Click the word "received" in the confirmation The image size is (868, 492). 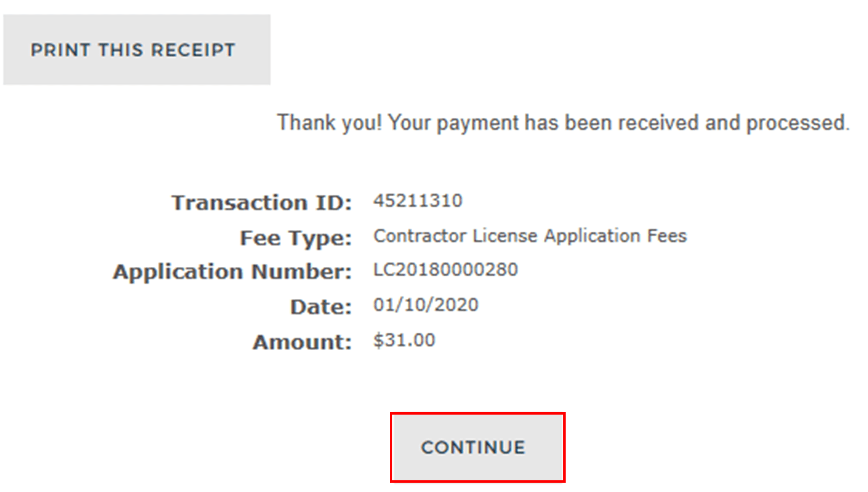pyautogui.click(x=658, y=123)
